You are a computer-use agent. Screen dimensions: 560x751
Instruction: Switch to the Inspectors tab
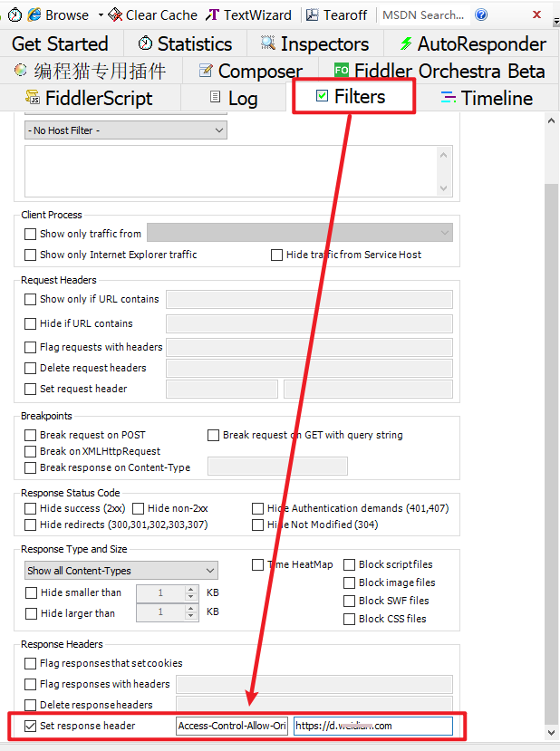[314, 43]
